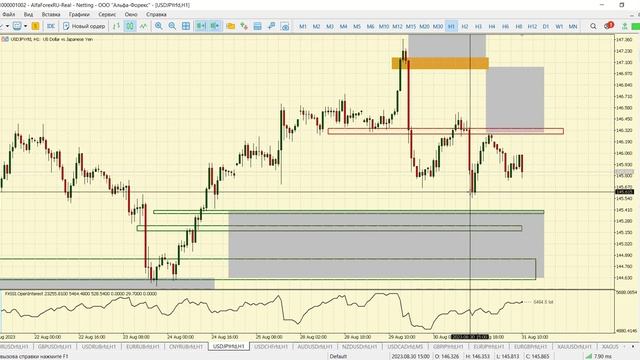Switch to GBPUSD H1 chart tab

(54, 347)
